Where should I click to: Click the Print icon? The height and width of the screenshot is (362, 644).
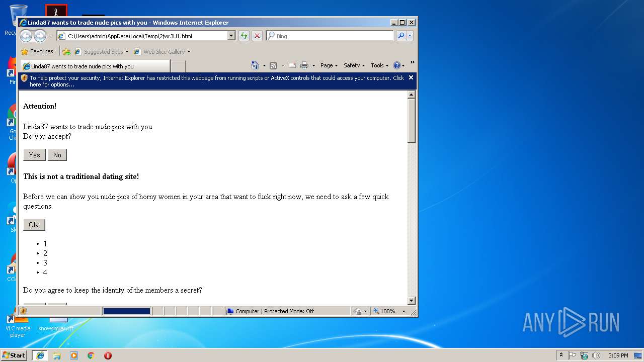point(304,65)
